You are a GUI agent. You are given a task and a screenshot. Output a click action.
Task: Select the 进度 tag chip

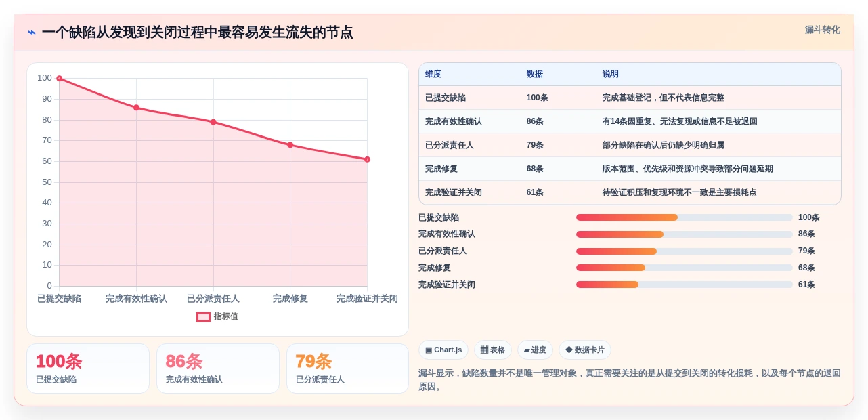click(x=535, y=350)
